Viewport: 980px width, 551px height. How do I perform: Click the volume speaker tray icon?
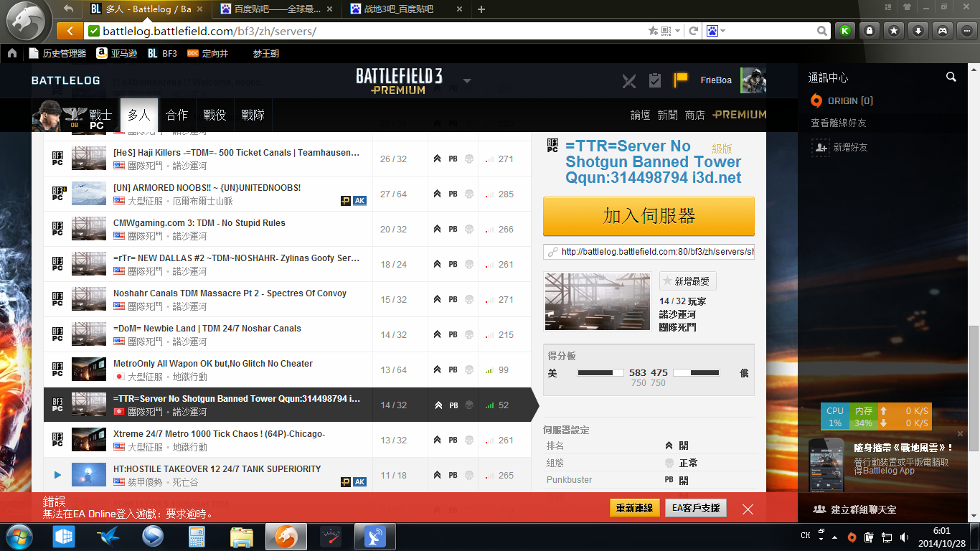pyautogui.click(x=905, y=537)
